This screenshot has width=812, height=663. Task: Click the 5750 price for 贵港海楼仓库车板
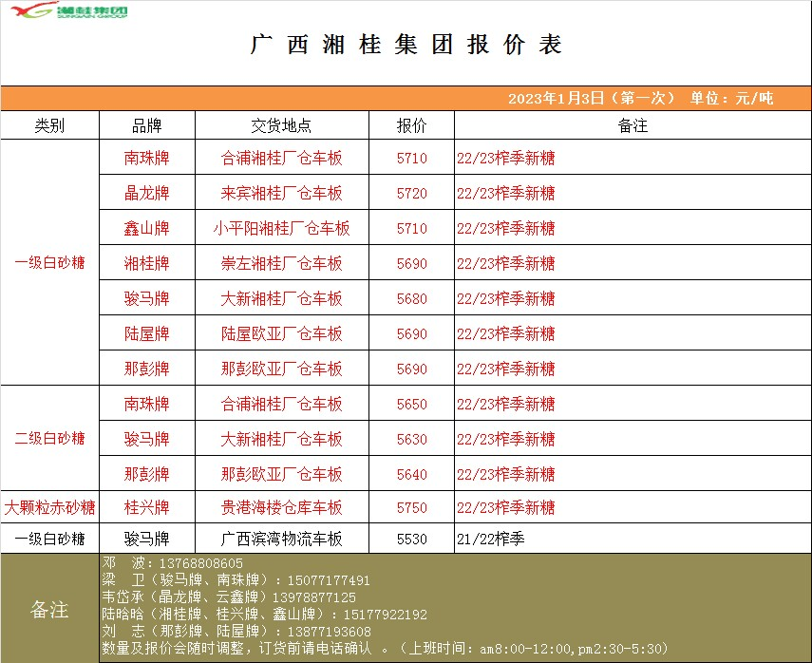click(411, 507)
